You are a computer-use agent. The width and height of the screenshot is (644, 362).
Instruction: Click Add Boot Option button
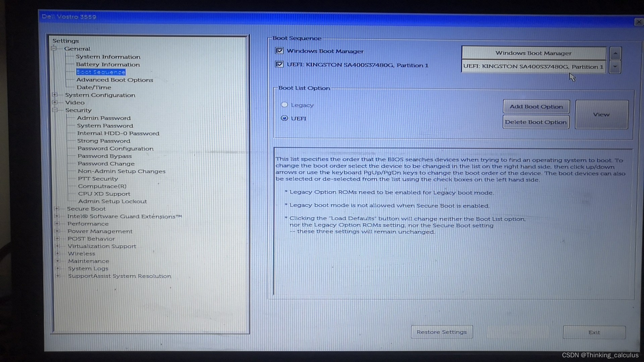tap(536, 107)
